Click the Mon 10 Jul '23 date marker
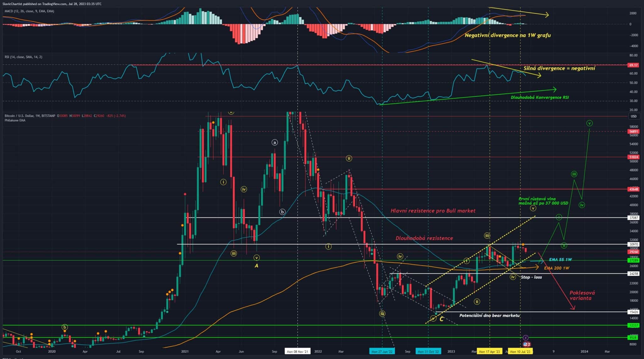Viewport: 644px width, 359px height. click(x=520, y=351)
